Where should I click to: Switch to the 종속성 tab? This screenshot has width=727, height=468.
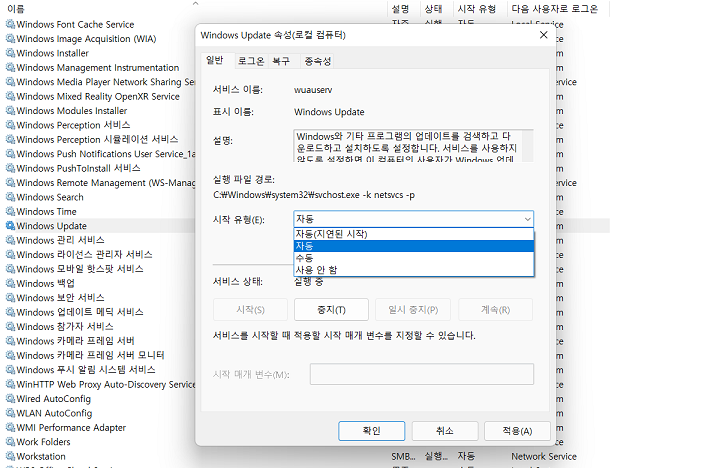point(318,61)
